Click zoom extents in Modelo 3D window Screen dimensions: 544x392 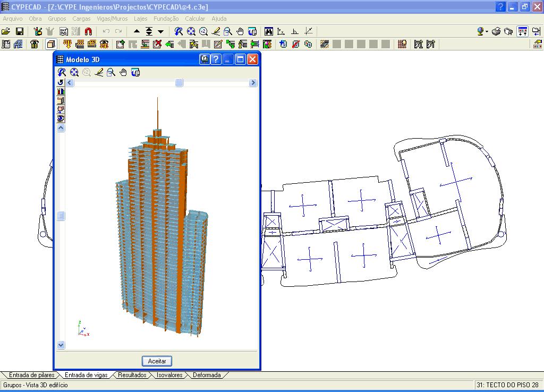74,72
